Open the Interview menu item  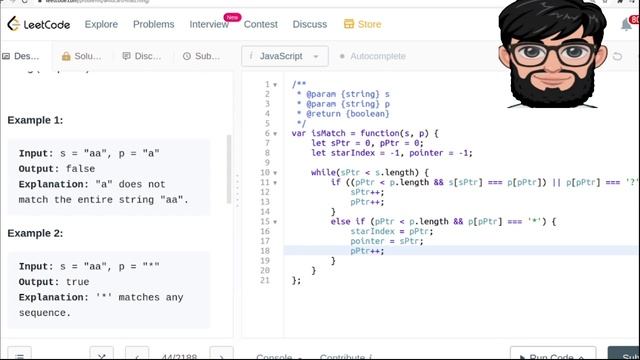point(209,24)
